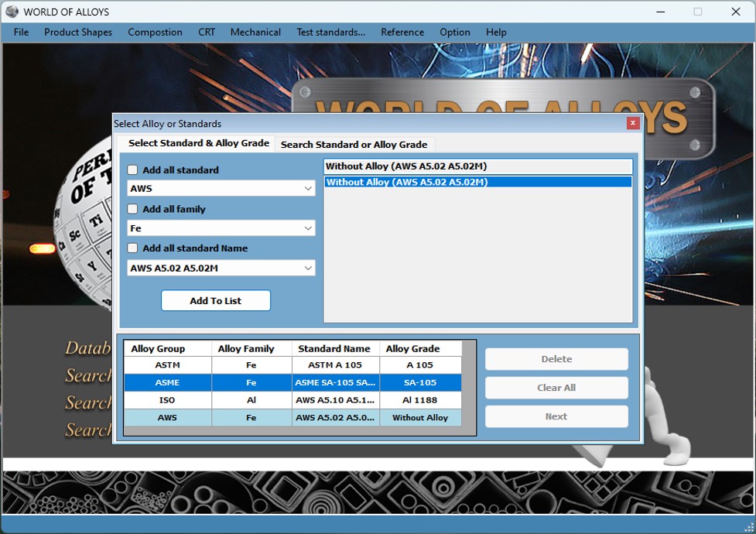Viewport: 756px width, 534px height.
Task: Select the Al family cell in the ISO row
Action: click(x=251, y=400)
